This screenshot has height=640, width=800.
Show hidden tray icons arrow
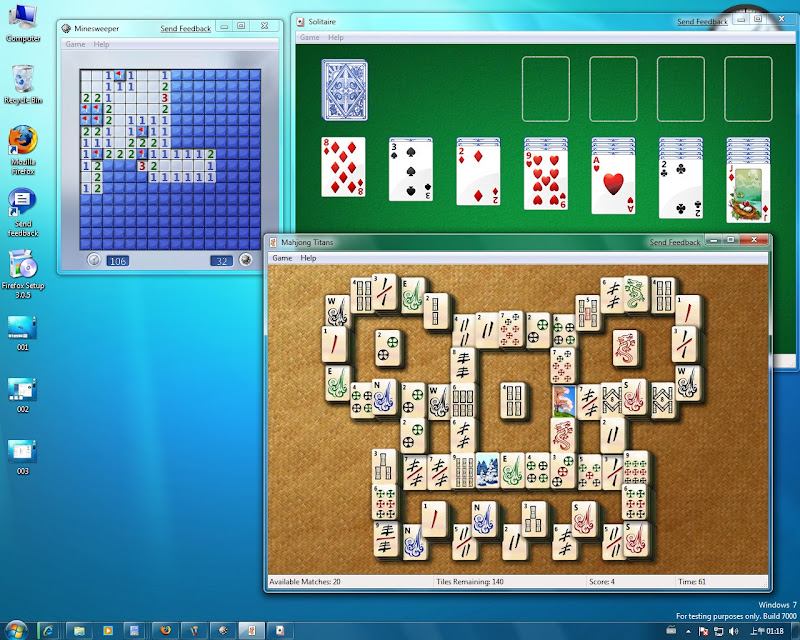[688, 631]
